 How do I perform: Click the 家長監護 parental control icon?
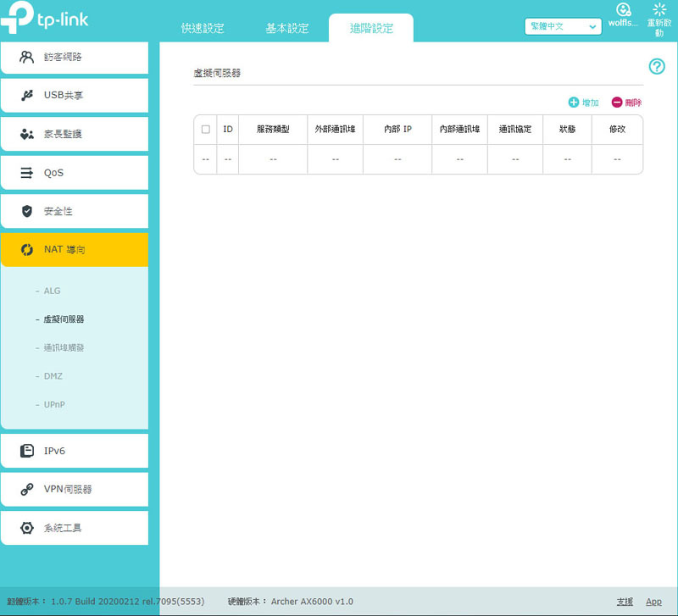27,134
